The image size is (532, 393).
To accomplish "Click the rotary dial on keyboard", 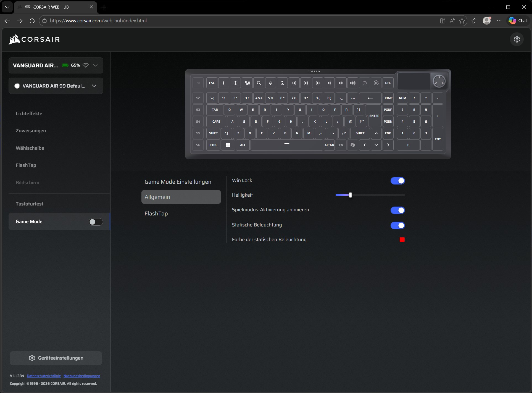I will pyautogui.click(x=439, y=81).
